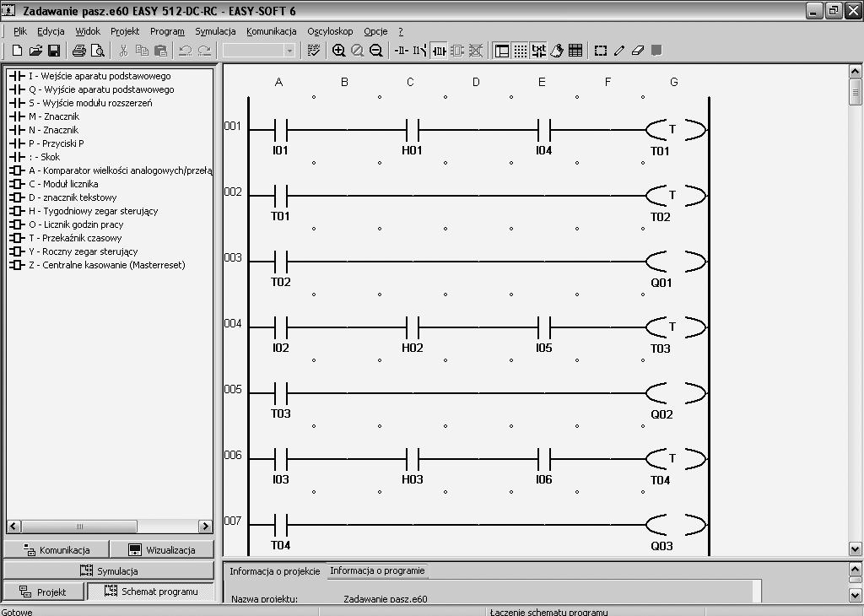This screenshot has width=864, height=616.
Task: Open the Komunikacja menu
Action: tap(271, 31)
